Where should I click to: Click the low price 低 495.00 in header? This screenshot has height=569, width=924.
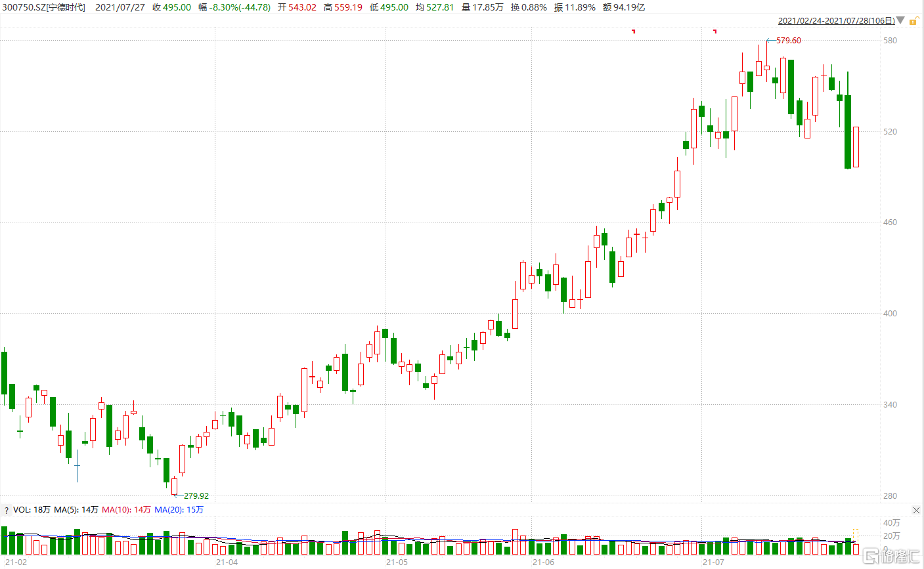pyautogui.click(x=389, y=7)
